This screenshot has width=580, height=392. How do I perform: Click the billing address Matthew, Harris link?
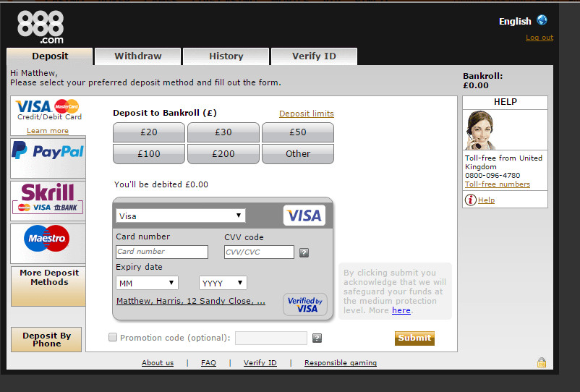coord(191,301)
